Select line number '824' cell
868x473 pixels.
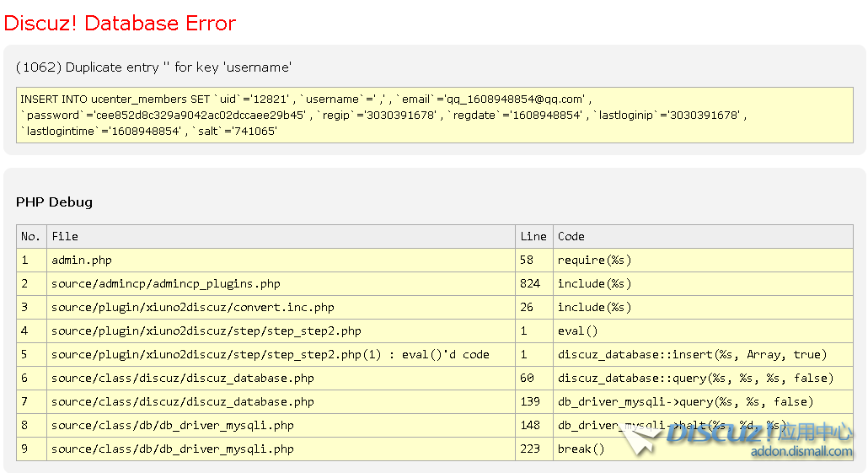tap(534, 283)
